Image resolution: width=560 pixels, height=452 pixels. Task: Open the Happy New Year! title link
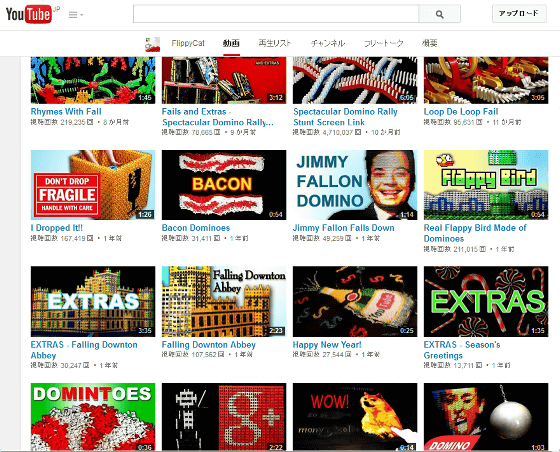point(327,345)
